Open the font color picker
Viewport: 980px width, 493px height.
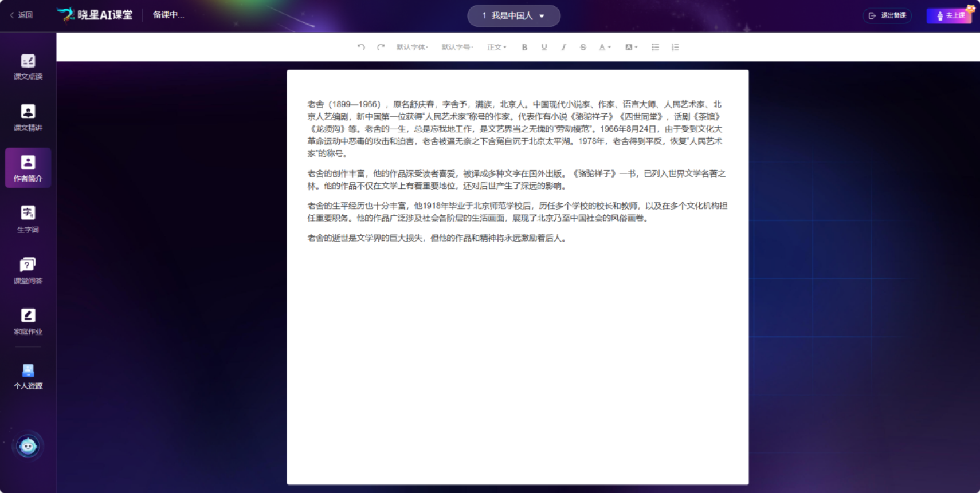[x=605, y=47]
